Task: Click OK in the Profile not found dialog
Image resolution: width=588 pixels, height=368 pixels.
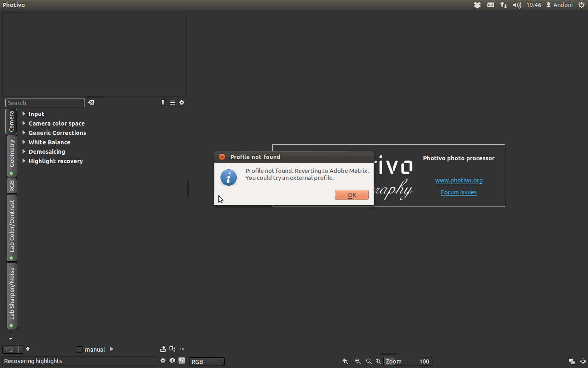Action: coord(352,195)
